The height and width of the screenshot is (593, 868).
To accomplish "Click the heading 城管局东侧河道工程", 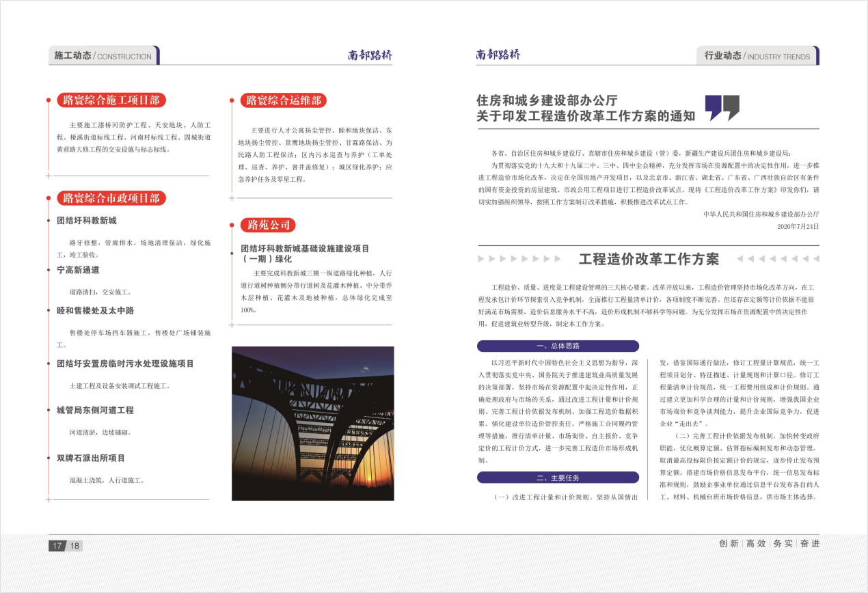I will [95, 410].
